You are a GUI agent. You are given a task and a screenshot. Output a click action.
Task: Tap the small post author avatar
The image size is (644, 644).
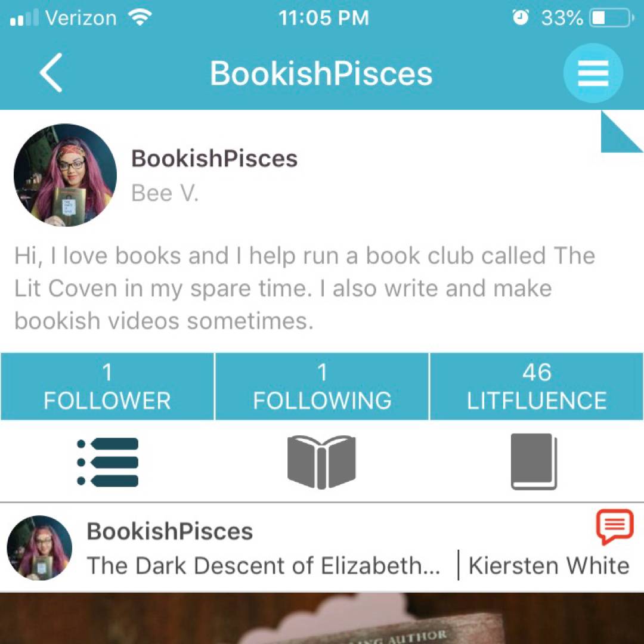39,548
